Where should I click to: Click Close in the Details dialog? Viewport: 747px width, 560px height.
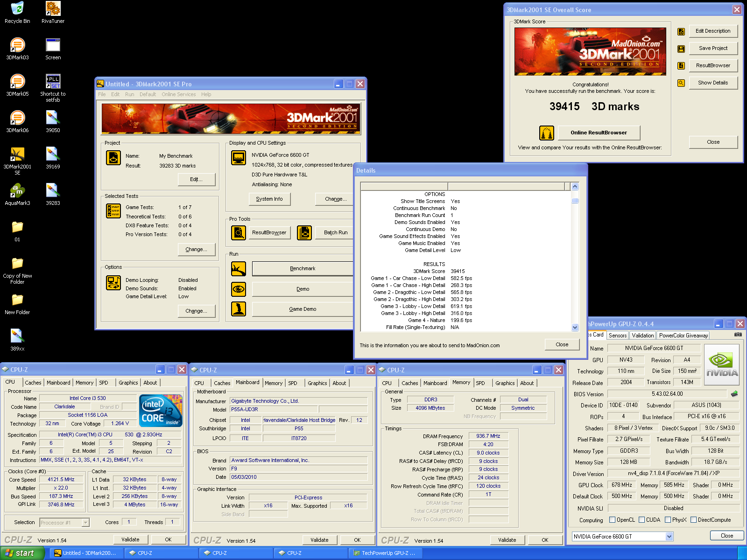click(x=562, y=345)
